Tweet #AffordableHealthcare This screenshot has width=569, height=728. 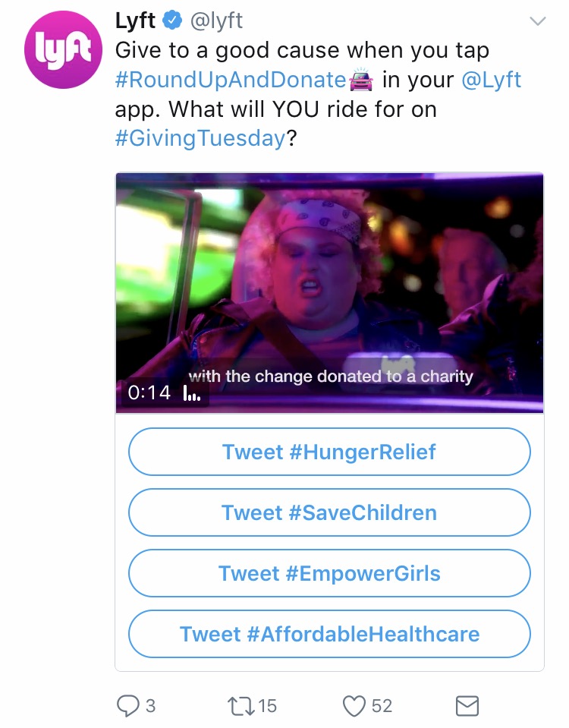pyautogui.click(x=329, y=634)
